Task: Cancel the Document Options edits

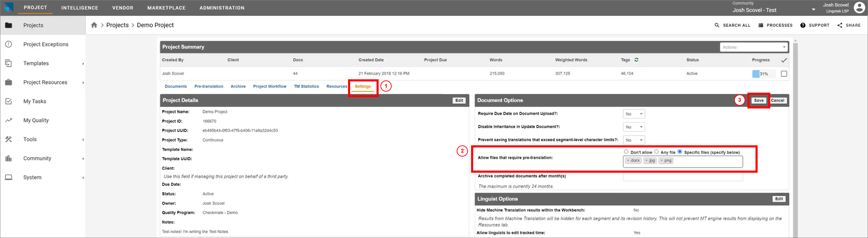Action: 778,100
